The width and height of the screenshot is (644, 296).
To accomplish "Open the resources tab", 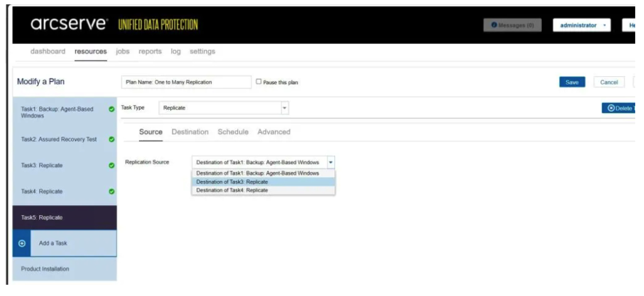I will 91,51.
